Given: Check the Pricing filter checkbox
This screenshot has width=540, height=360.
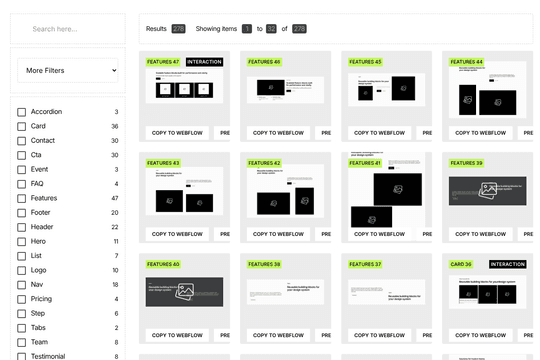Looking at the screenshot, I should click(21, 299).
